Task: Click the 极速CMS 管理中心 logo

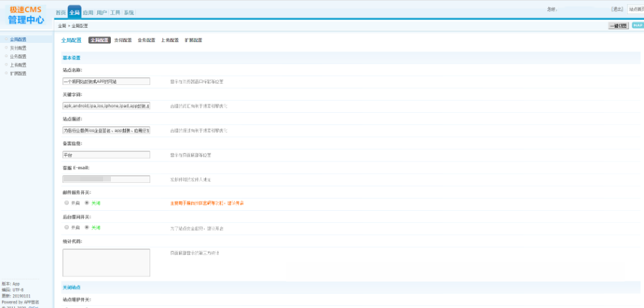Action: tap(26, 15)
